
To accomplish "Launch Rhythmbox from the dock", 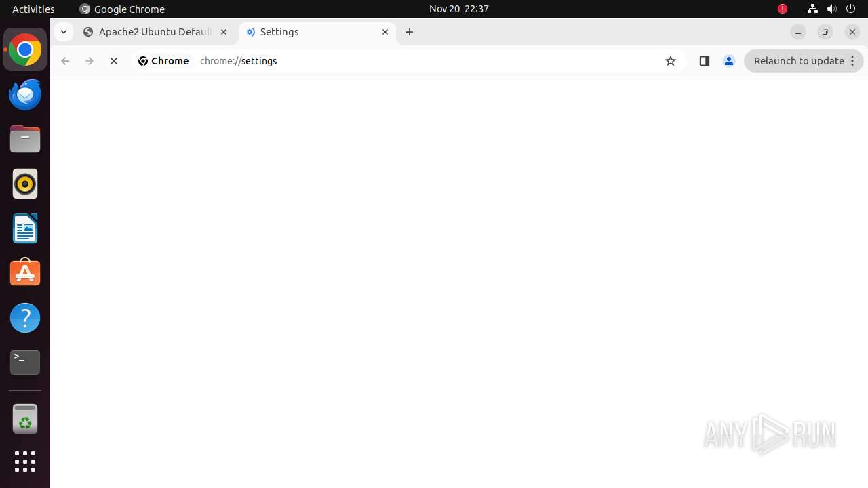I will [x=25, y=184].
